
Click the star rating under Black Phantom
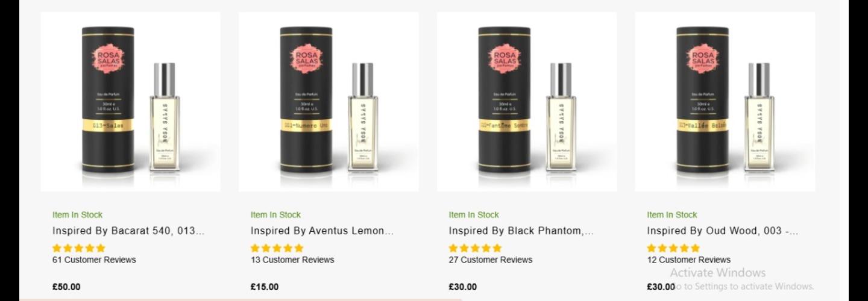[x=475, y=248]
